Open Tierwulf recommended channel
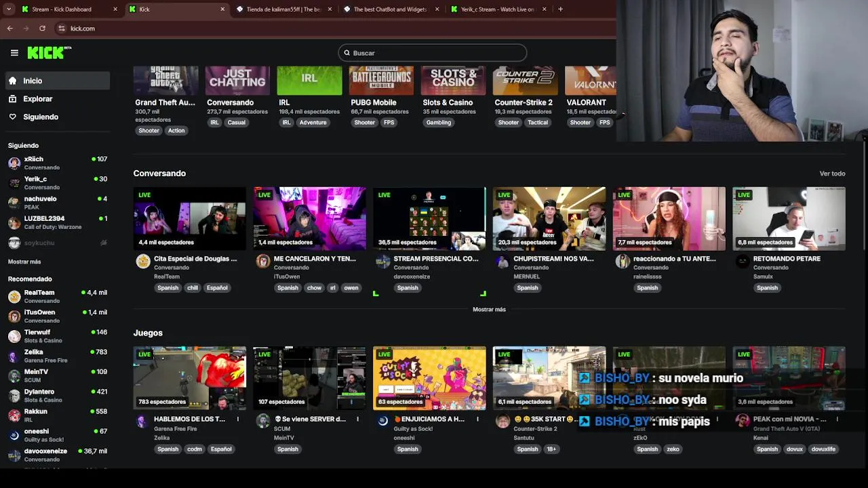868x488 pixels. 58,336
